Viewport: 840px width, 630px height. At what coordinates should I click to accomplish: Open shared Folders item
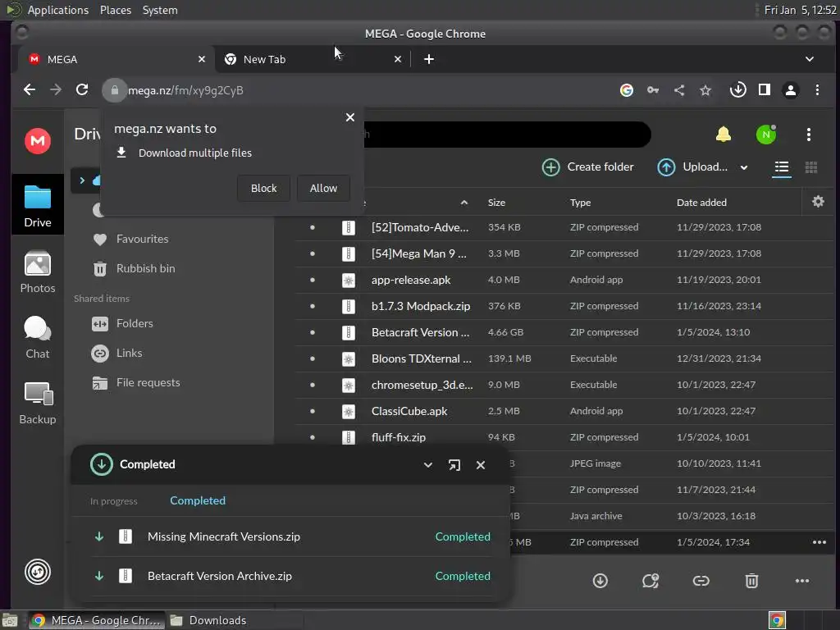(x=123, y=323)
